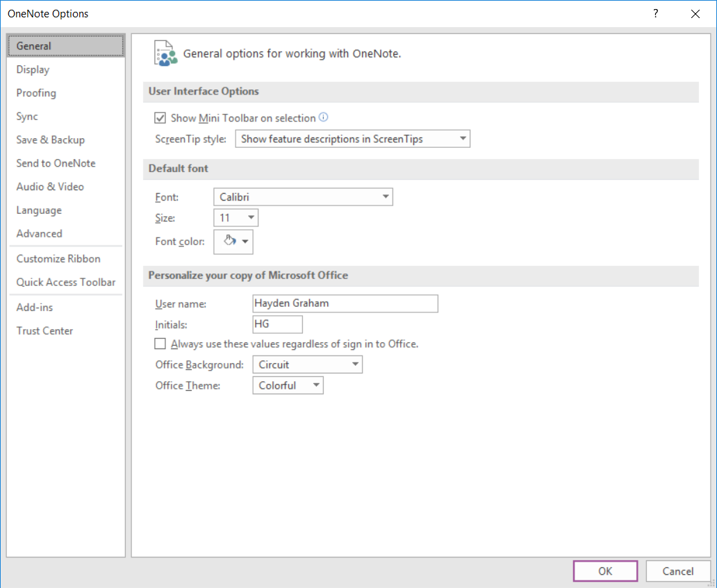The width and height of the screenshot is (717, 588).
Task: Open the ScreenTip style dropdown
Action: click(352, 139)
